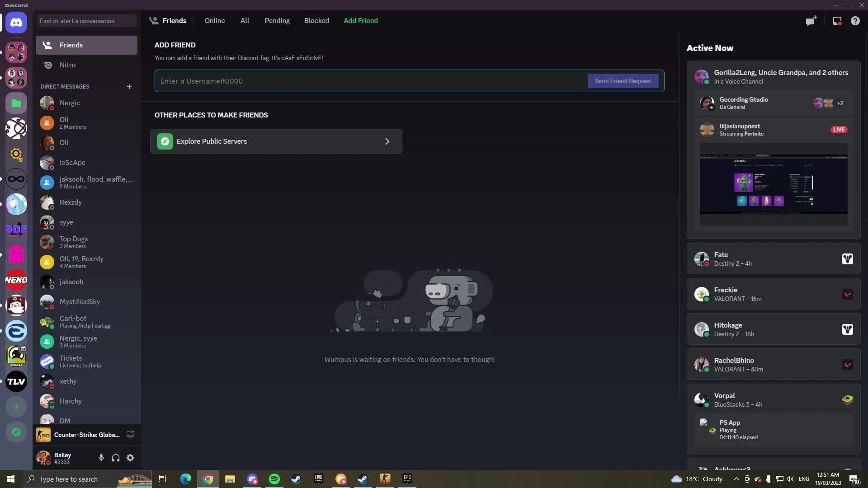Open the Help question mark icon
Viewport: 868px width, 488px height.
855,21
